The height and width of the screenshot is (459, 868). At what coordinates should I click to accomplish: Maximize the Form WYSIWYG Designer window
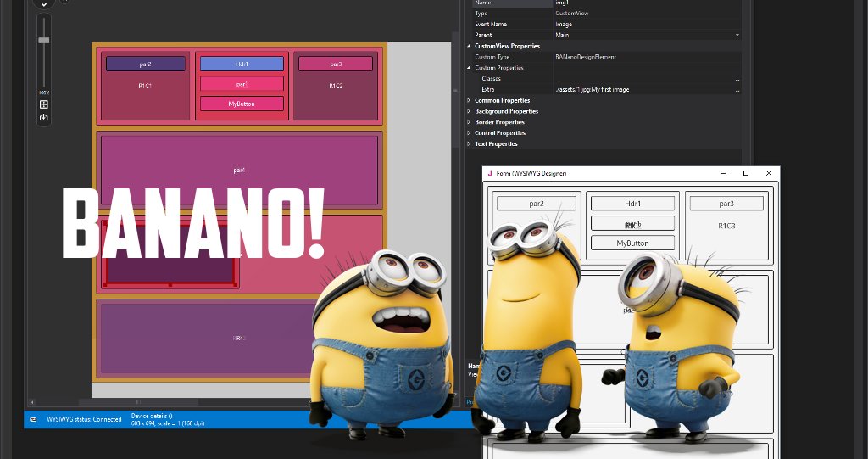(746, 173)
